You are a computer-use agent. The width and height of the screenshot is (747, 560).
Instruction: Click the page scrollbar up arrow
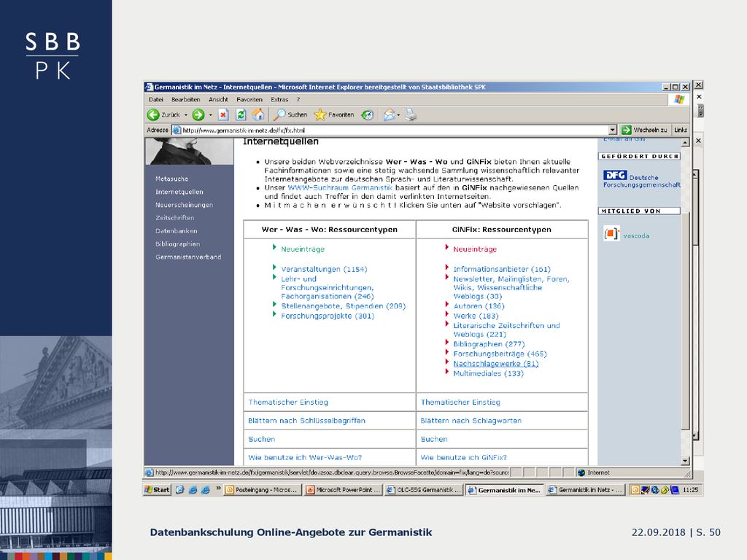pos(685,142)
